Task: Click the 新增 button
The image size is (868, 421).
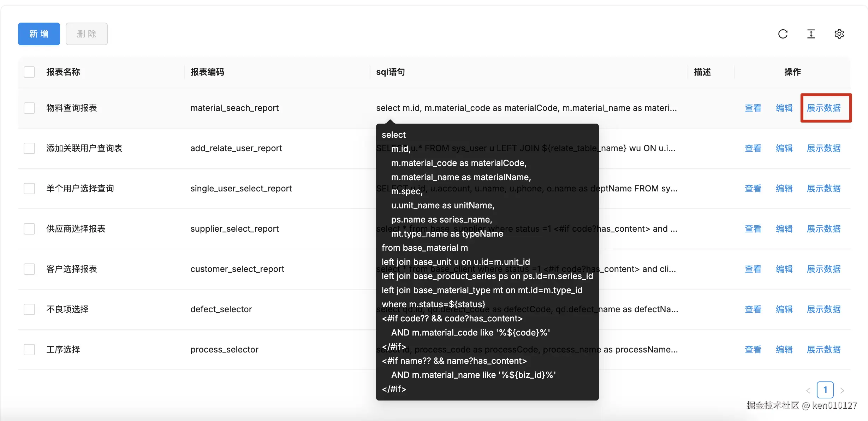Action: coord(39,34)
